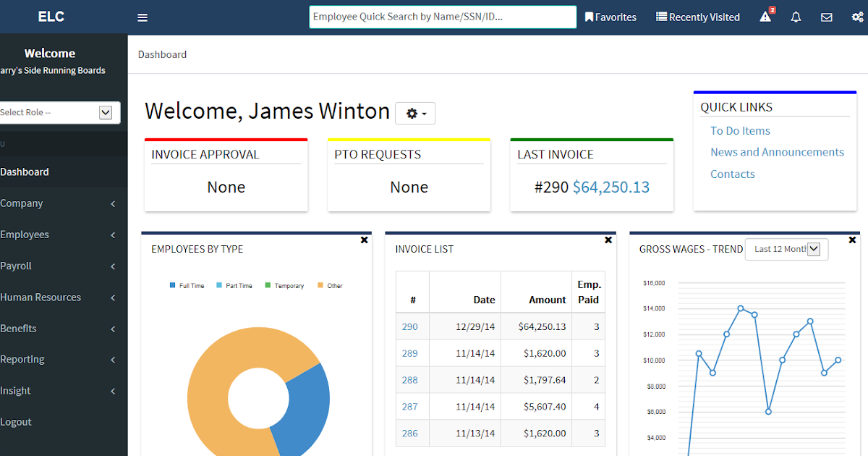Open the alerts icon with badge count 2
This screenshot has height=456, width=868.
point(765,17)
